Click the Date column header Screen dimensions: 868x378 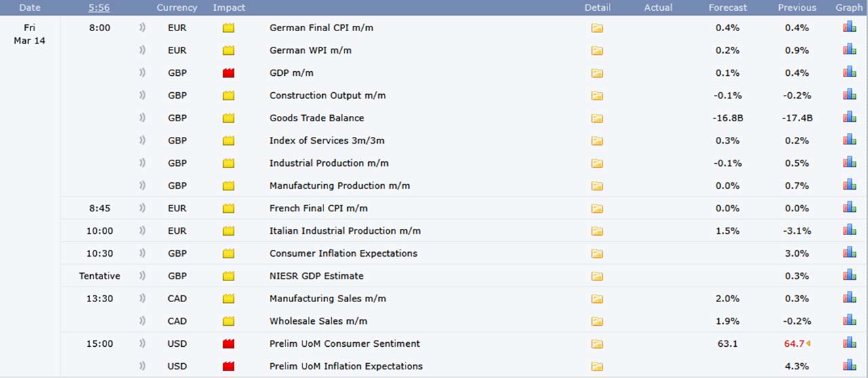[x=30, y=7]
